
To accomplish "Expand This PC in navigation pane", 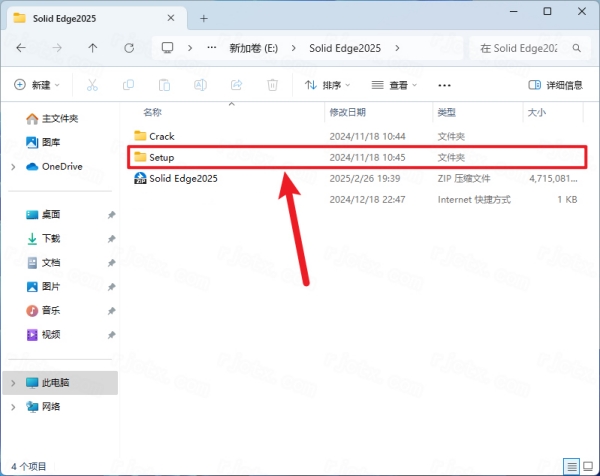I will [x=12, y=382].
